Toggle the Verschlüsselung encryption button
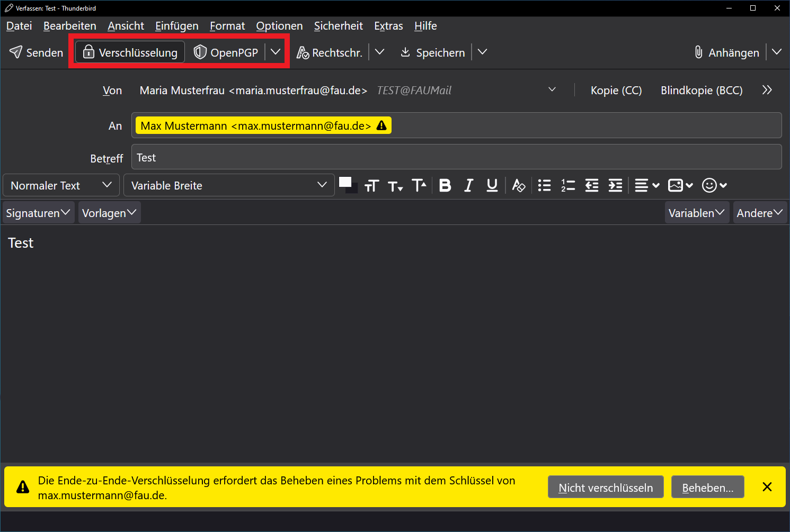The image size is (790, 532). click(130, 52)
